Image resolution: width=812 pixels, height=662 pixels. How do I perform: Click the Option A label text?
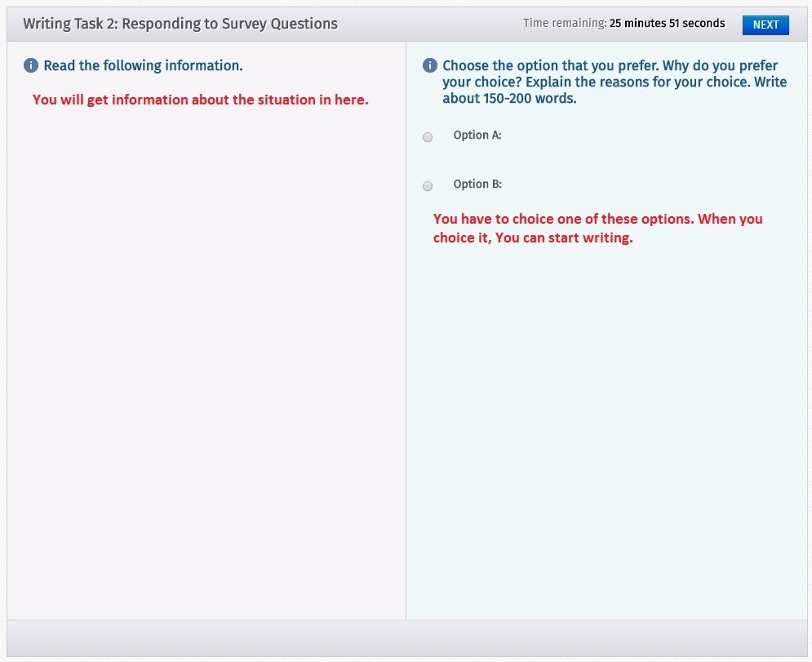pyautogui.click(x=477, y=136)
